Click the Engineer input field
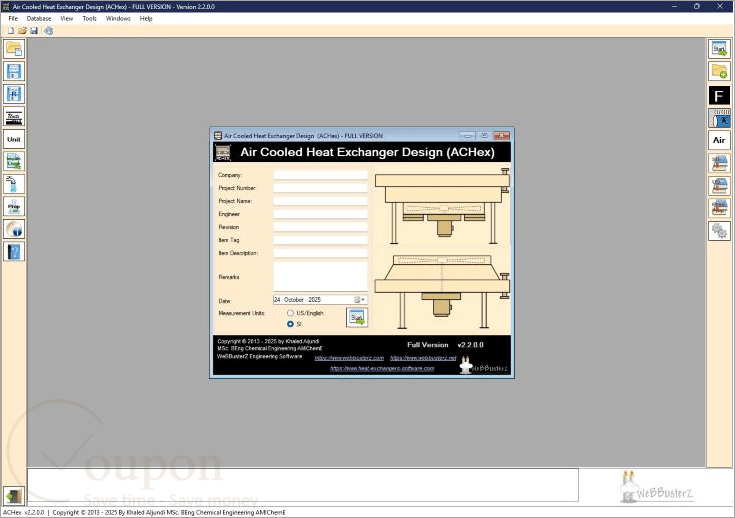This screenshot has width=735, height=518. 320,214
